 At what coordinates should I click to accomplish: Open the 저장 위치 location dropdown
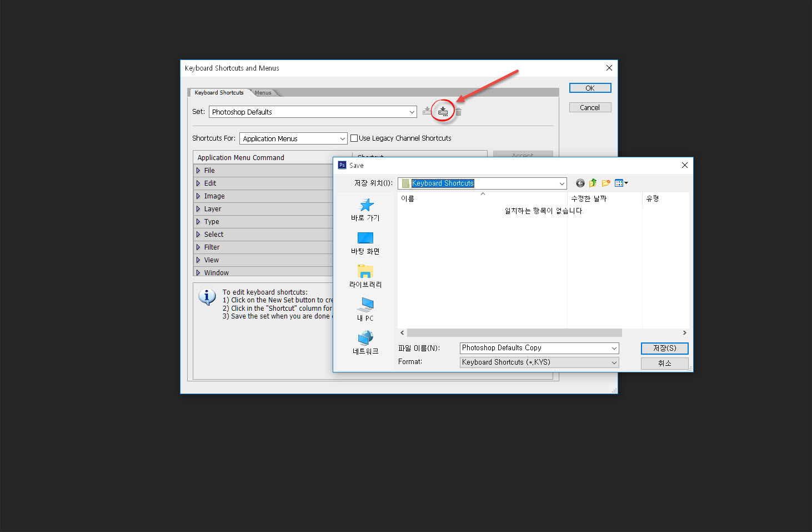coord(482,183)
